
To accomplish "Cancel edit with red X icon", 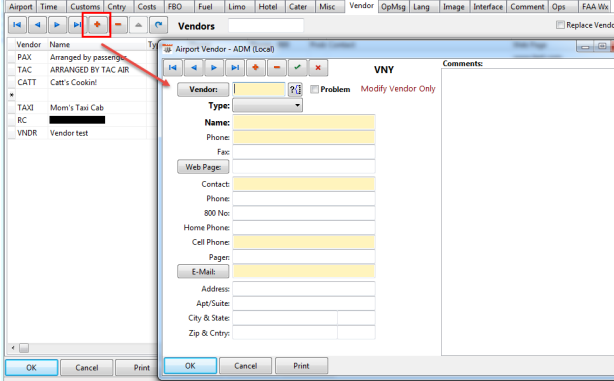I will (318, 68).
